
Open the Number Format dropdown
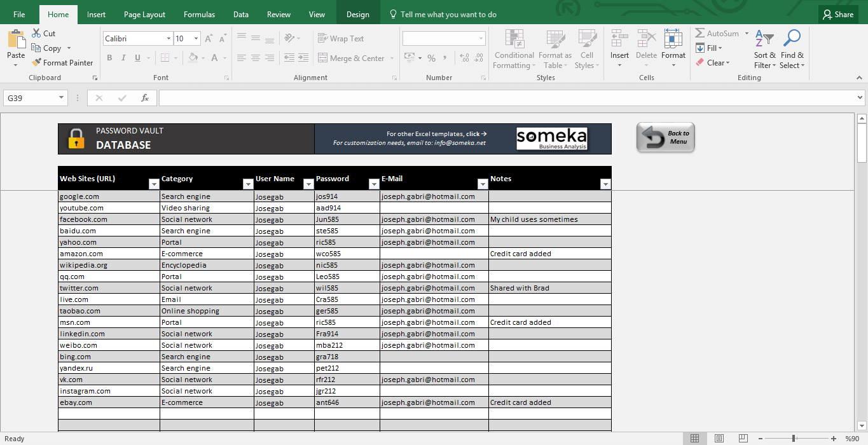click(444, 38)
